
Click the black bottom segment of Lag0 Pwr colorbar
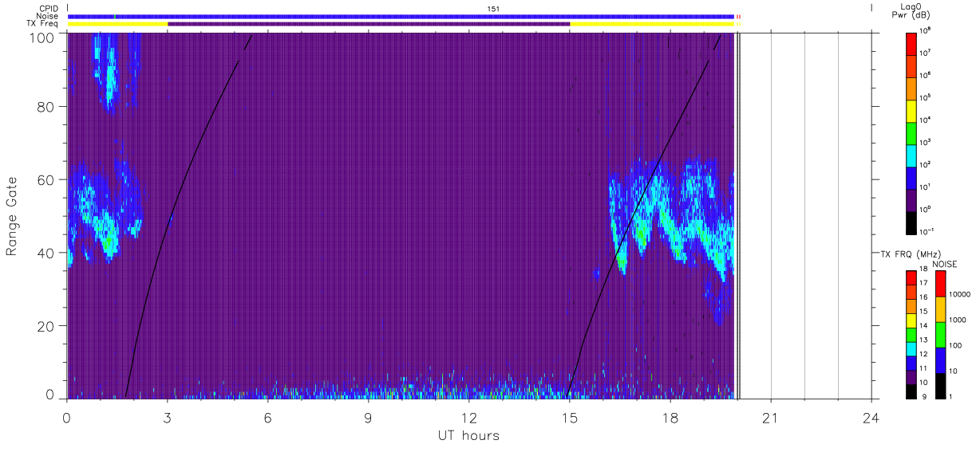(911, 222)
